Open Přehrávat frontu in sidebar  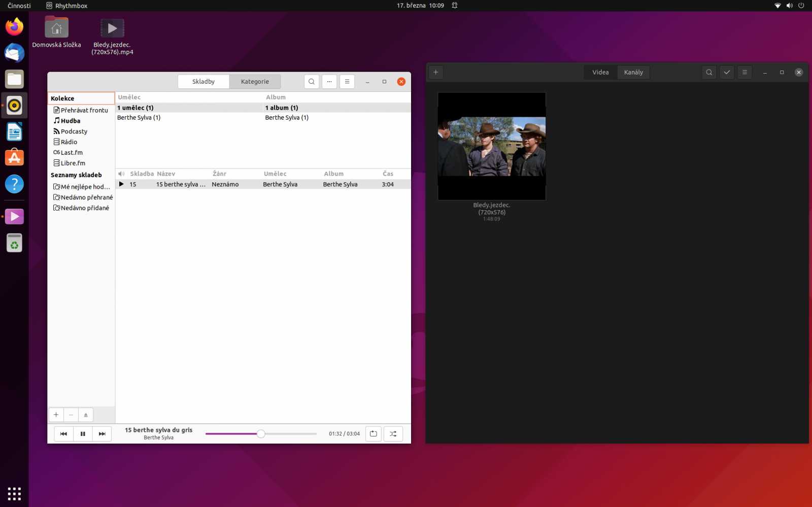(x=81, y=110)
